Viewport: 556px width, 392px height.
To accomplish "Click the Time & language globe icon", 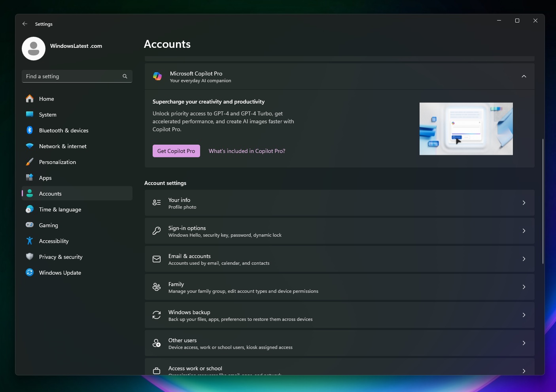I will (x=30, y=209).
